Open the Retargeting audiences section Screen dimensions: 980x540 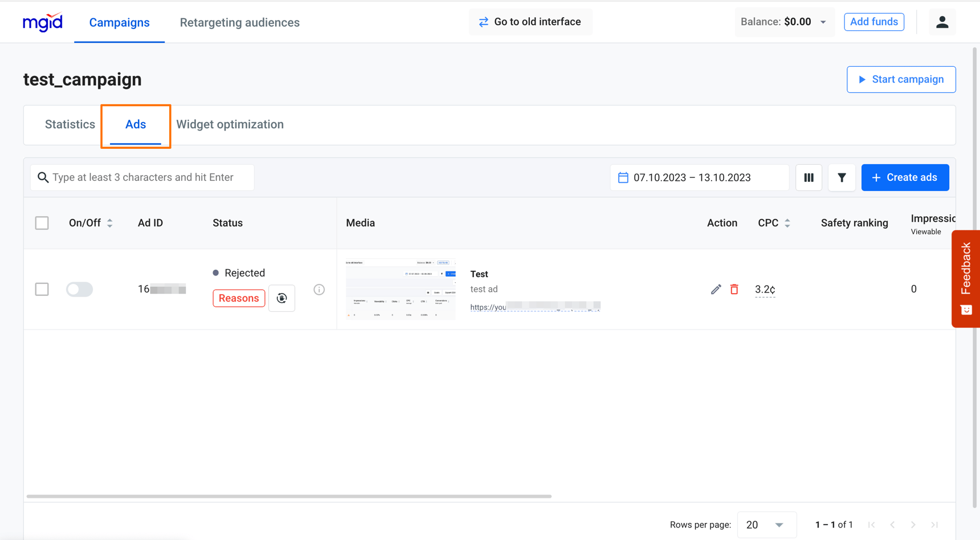[x=239, y=22]
